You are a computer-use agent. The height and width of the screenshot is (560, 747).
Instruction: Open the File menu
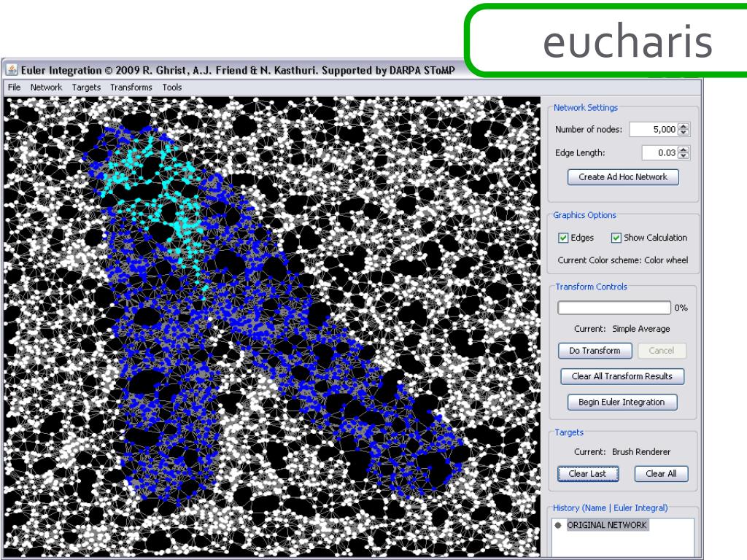coord(15,87)
